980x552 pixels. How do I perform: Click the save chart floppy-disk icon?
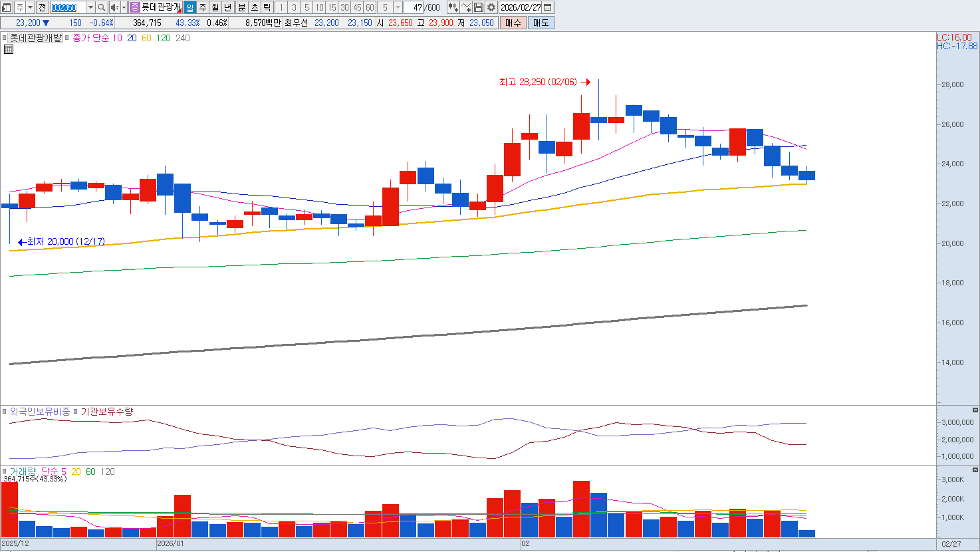click(x=479, y=7)
